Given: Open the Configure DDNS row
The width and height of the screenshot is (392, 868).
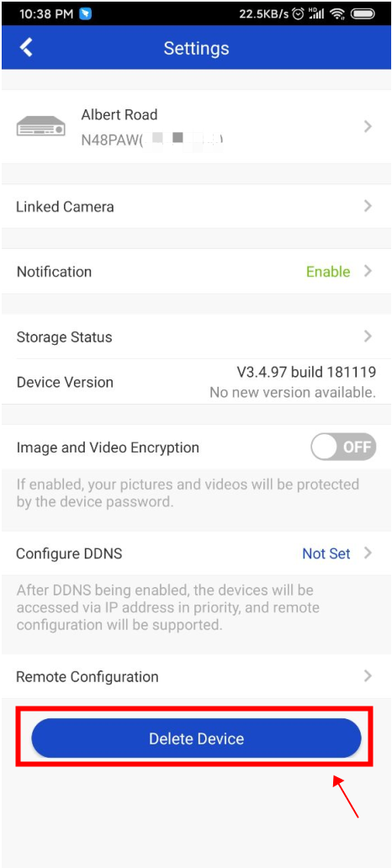Looking at the screenshot, I should pyautogui.click(x=196, y=553).
